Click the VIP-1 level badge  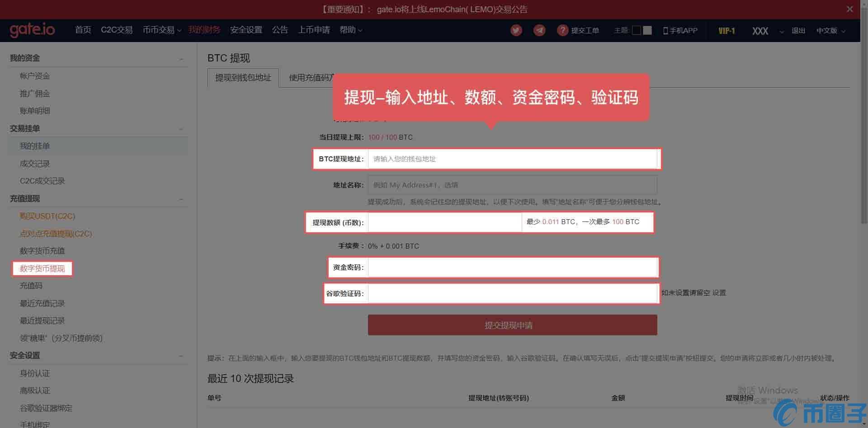click(x=726, y=31)
